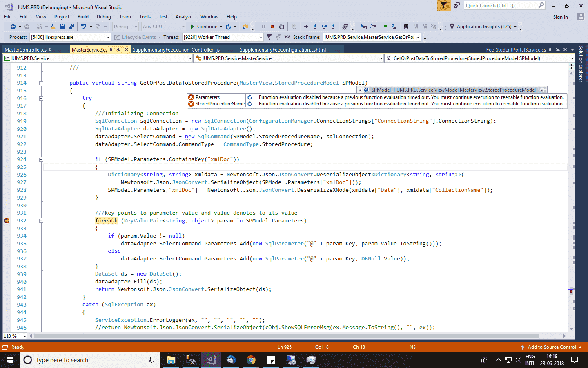Image resolution: width=588 pixels, height=368 pixels.
Task: Switch to the SupplementaryFeeConfiguration.cshtml tab
Action: coord(283,50)
